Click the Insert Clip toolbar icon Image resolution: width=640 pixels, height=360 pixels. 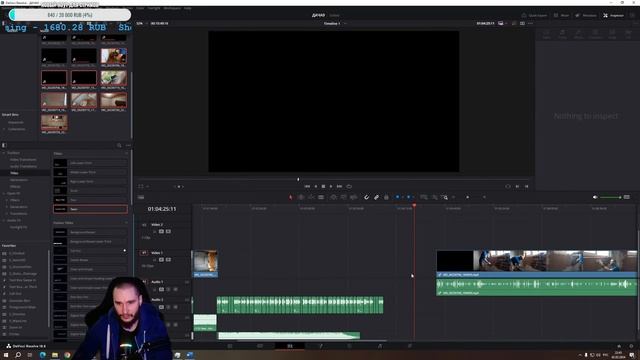click(x=333, y=198)
